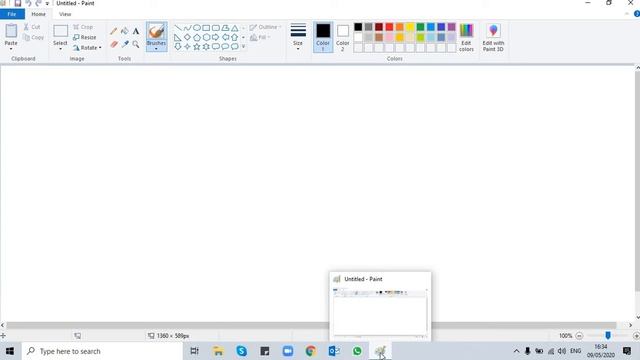Expand the Brushes dropdown arrow
The width and height of the screenshot is (640, 360).
pyautogui.click(x=156, y=49)
